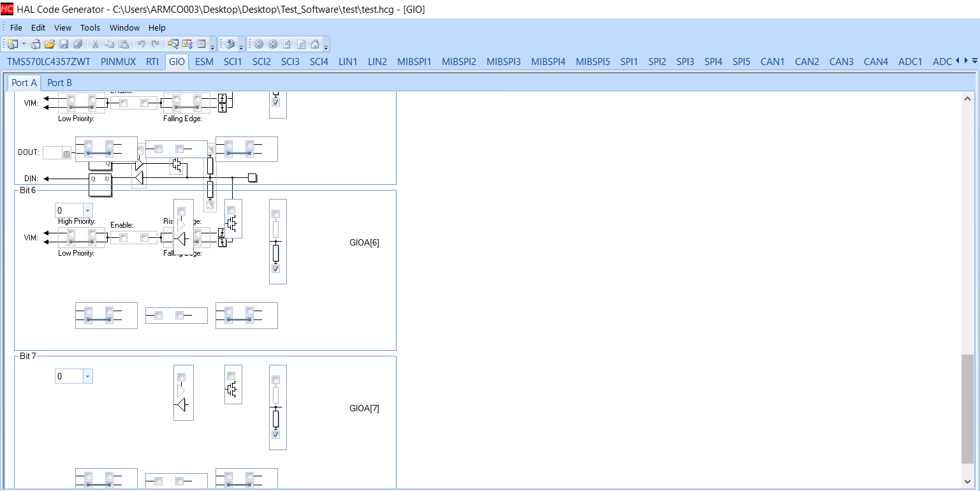
Task: Switch to the PINMUX tab
Action: (118, 62)
